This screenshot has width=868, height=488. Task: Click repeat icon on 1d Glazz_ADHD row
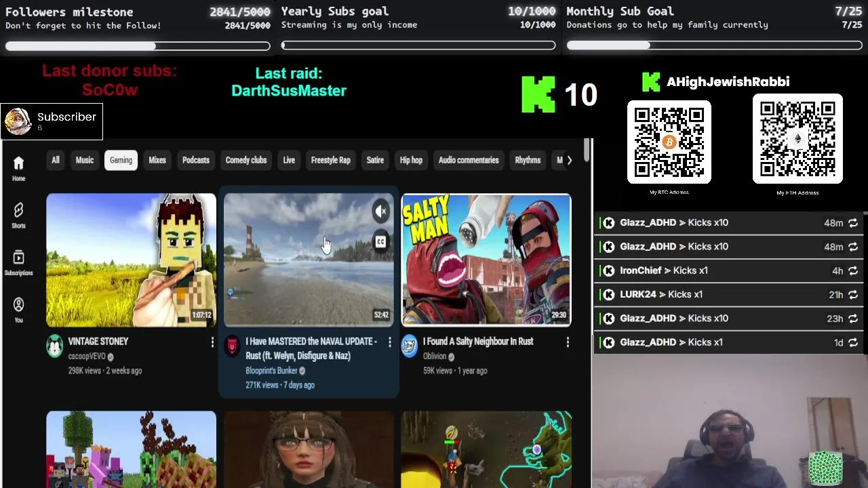(853, 342)
